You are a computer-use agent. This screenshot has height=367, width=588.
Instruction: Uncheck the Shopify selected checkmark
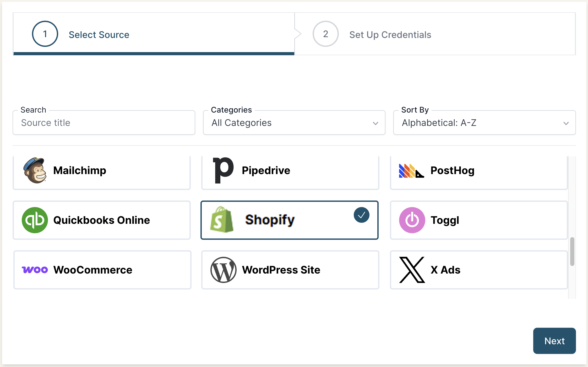click(x=361, y=215)
